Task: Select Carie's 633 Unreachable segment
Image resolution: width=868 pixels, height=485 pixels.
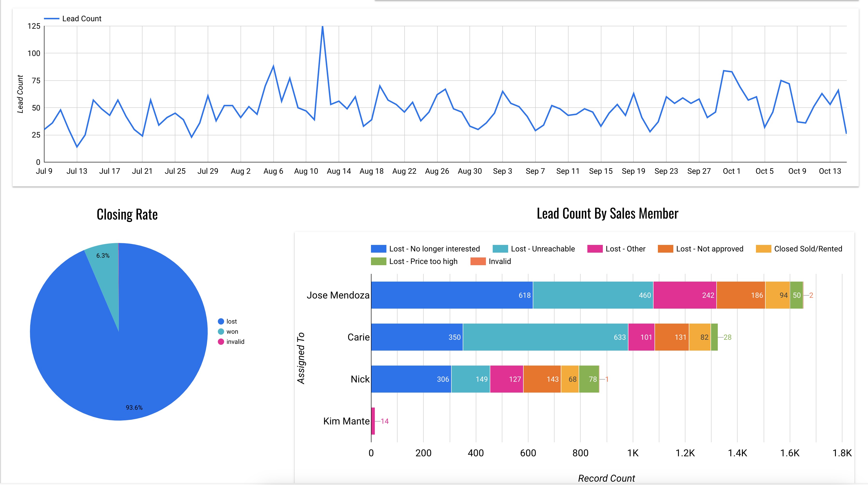Action: (546, 337)
